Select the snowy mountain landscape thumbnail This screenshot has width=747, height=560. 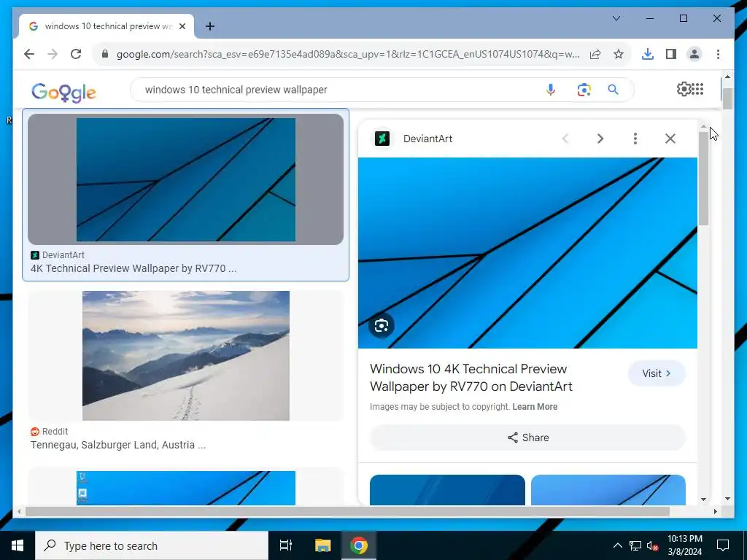pyautogui.click(x=185, y=356)
